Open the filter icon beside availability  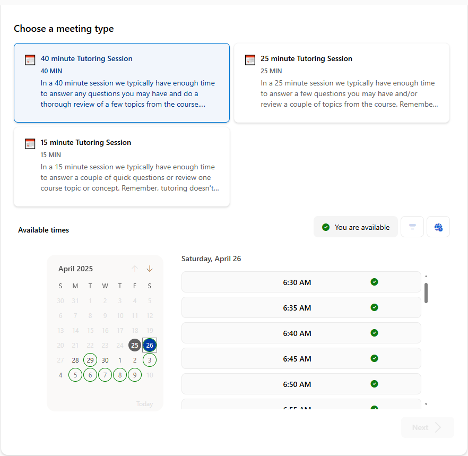tap(412, 227)
